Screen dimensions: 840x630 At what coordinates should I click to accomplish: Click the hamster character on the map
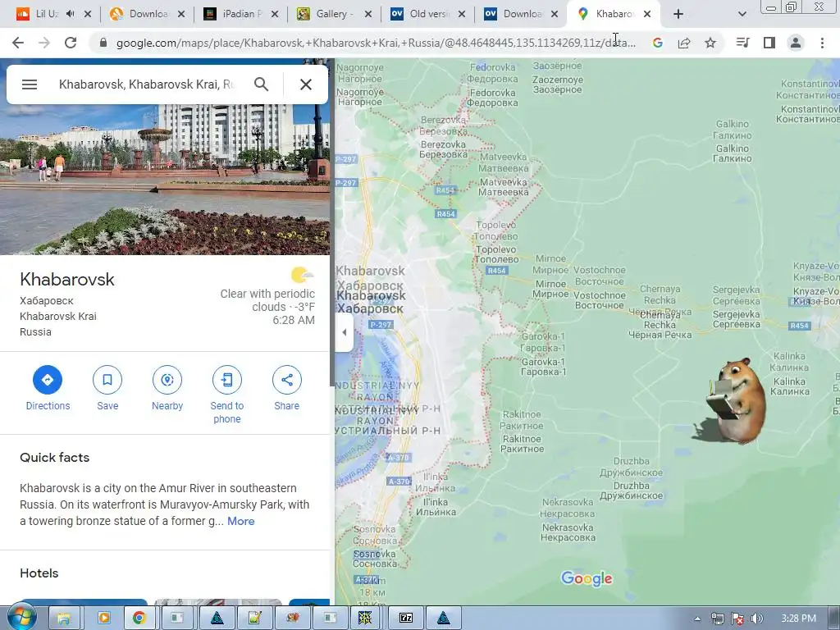[737, 401]
